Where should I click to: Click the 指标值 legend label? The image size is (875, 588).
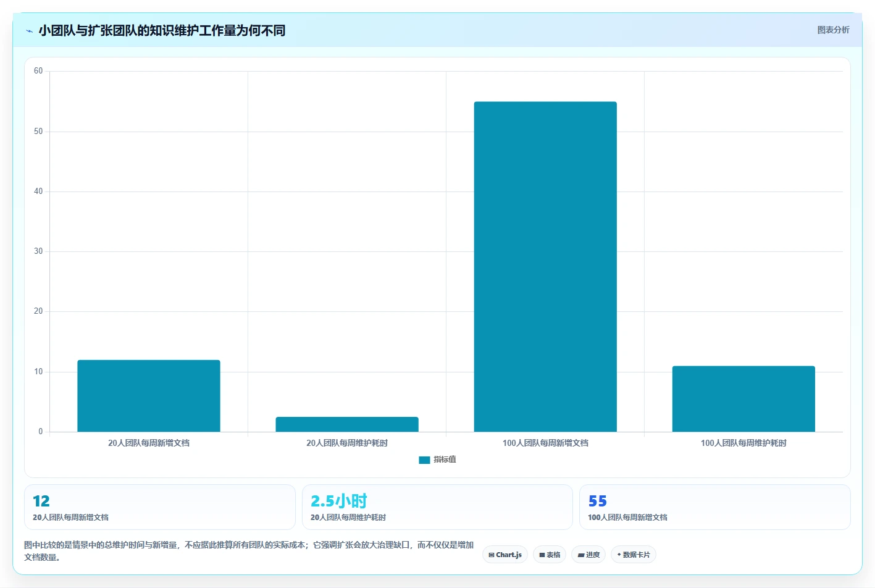(445, 460)
